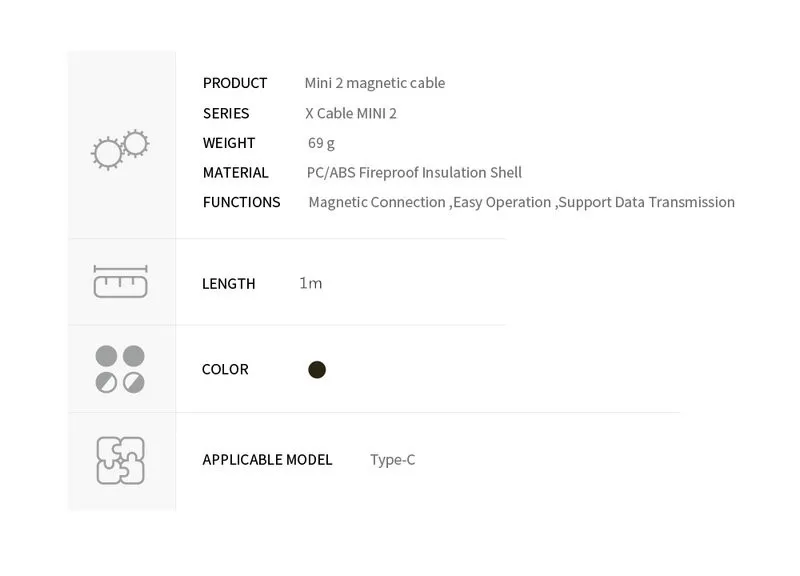The width and height of the screenshot is (800, 576).
Task: Click the four-circles color palette icon
Action: coord(120,369)
